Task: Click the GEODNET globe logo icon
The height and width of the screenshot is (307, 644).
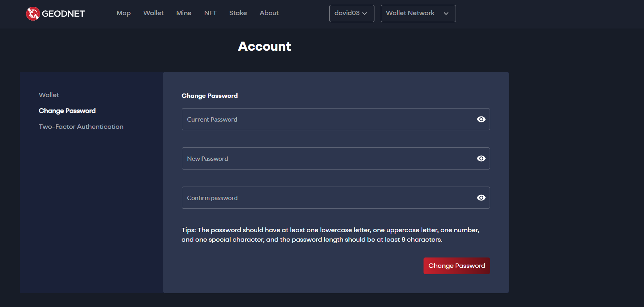Action: coord(33,13)
